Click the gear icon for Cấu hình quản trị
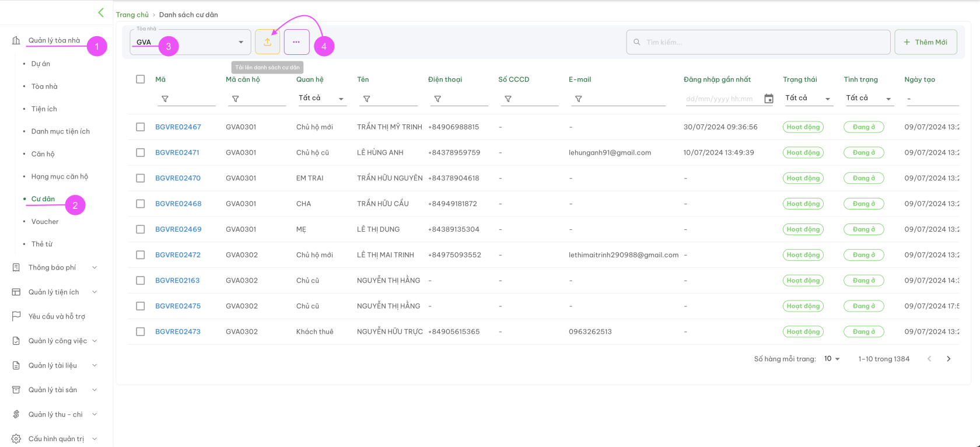 (16, 439)
